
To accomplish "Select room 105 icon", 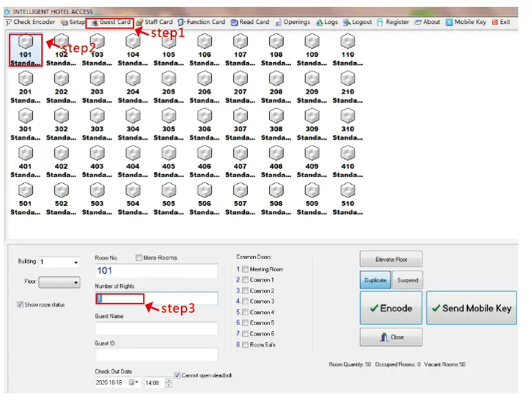I will tap(169, 42).
